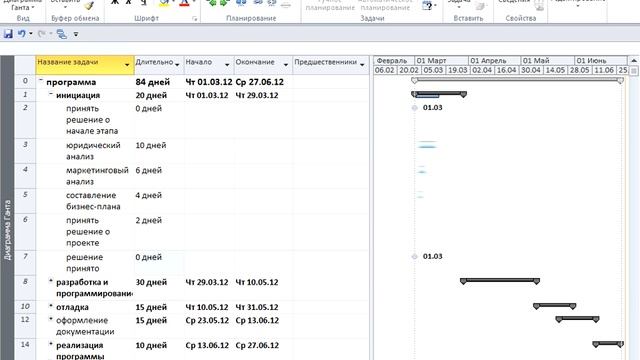Viewport: 640px width, 360px height.
Task: Open the Диаграмма Ганта view dropdown
Action: click(x=22, y=6)
